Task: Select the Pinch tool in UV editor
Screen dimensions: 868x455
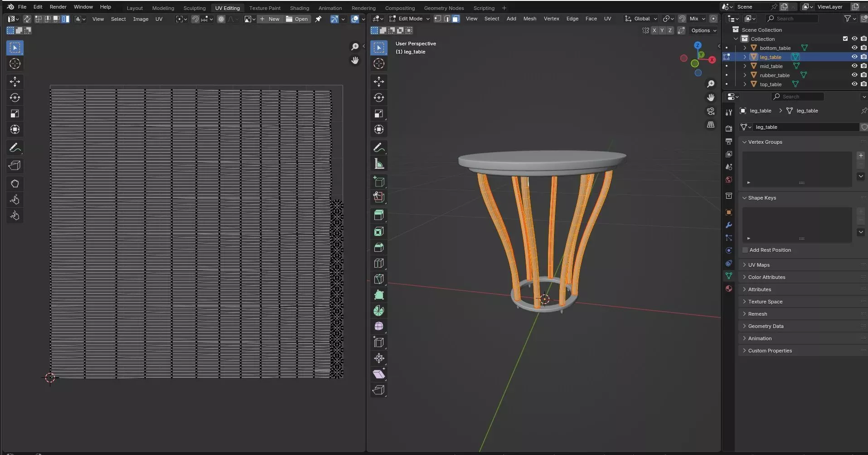Action: [15, 215]
